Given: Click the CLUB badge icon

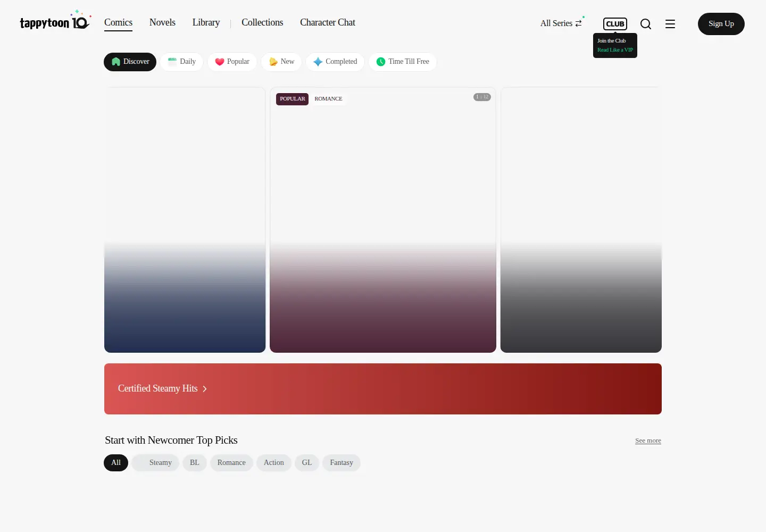Looking at the screenshot, I should pos(615,24).
